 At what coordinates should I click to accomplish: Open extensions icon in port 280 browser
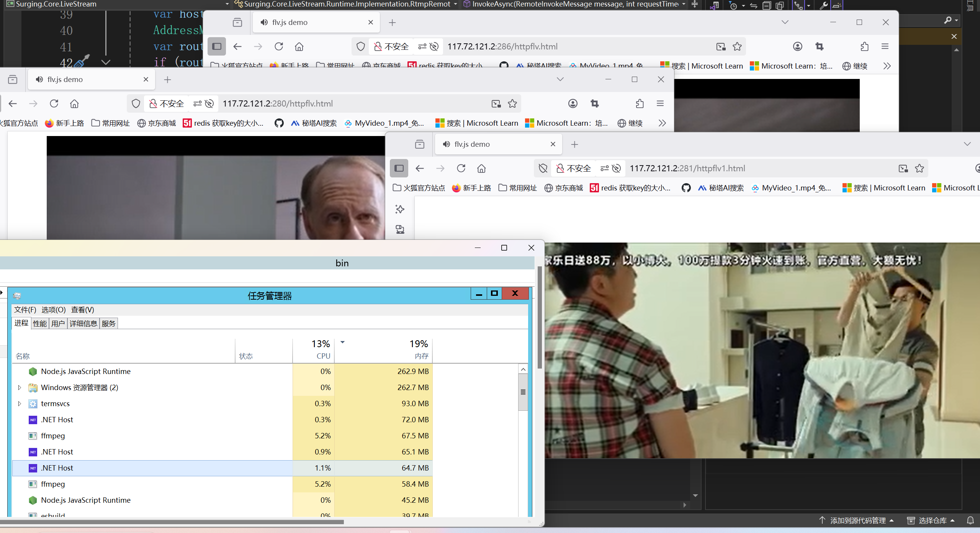(640, 103)
